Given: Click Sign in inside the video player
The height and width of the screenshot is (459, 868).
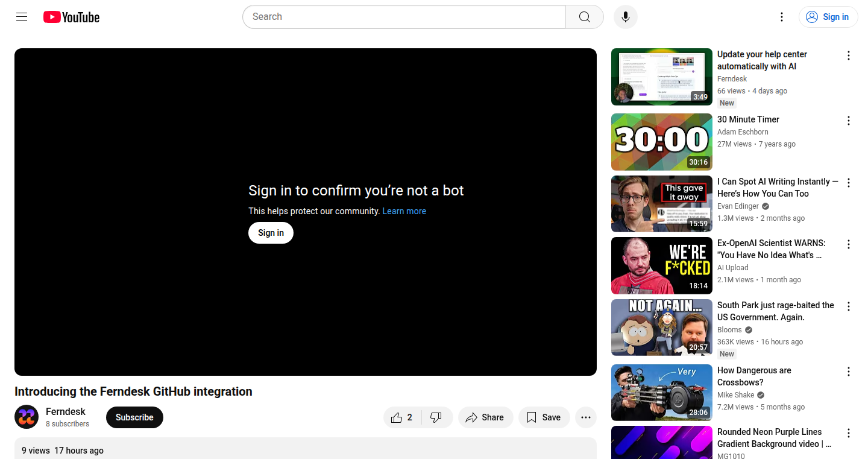Looking at the screenshot, I should 271,233.
